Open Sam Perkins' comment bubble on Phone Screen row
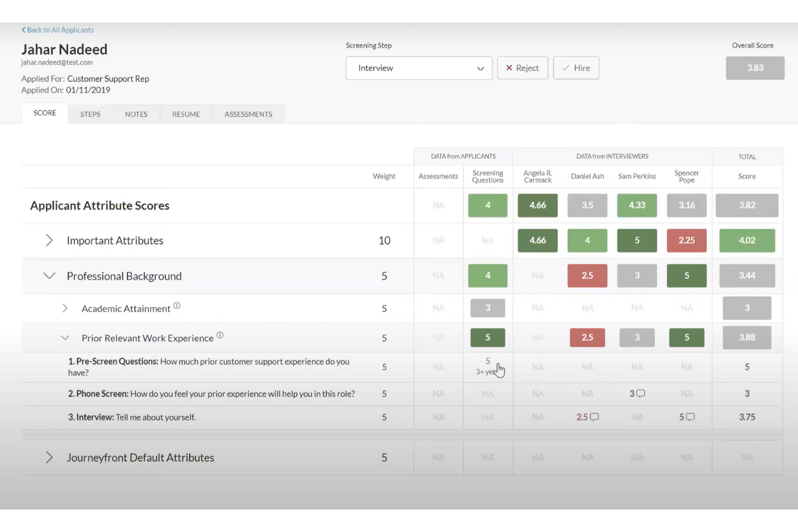The width and height of the screenshot is (798, 532). tap(642, 393)
